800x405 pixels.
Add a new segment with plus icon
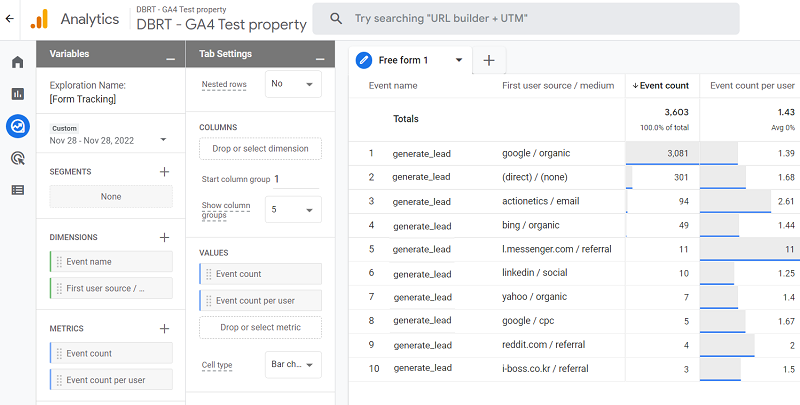[x=164, y=172]
